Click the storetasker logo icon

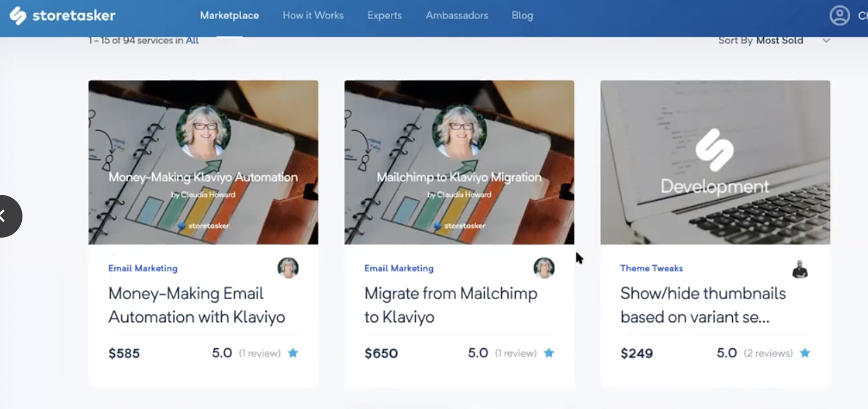[x=18, y=15]
